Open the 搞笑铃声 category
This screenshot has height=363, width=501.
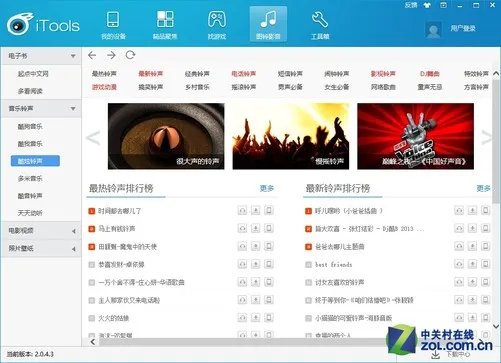(x=151, y=87)
